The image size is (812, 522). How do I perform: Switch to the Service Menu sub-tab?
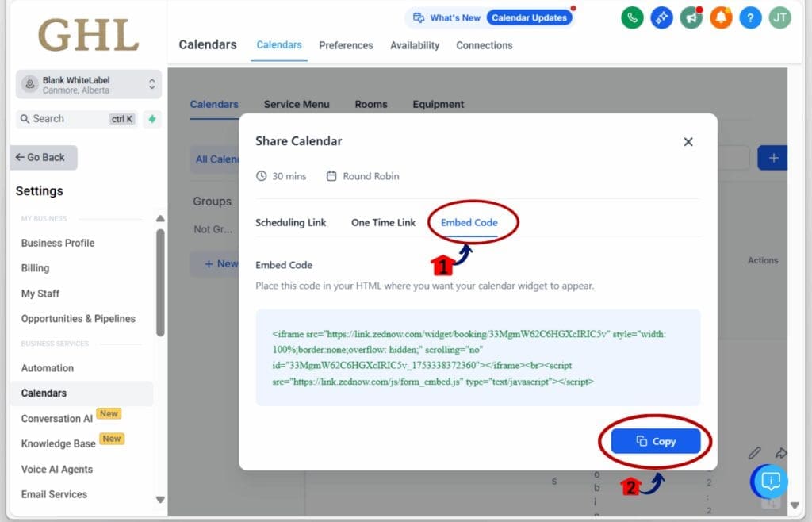point(297,105)
